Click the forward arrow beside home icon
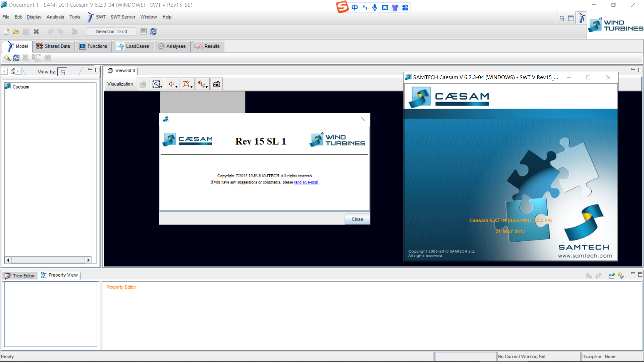This screenshot has height=362, width=644. [x=18, y=71]
